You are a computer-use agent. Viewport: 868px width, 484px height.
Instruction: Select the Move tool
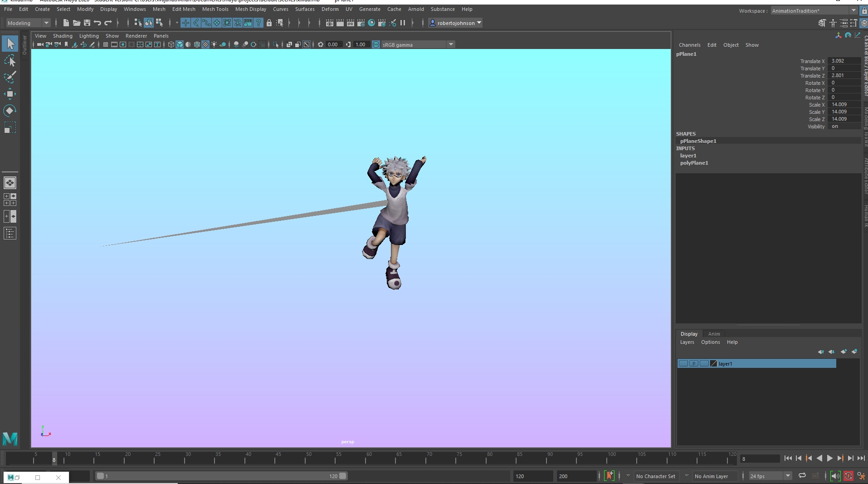(x=9, y=94)
